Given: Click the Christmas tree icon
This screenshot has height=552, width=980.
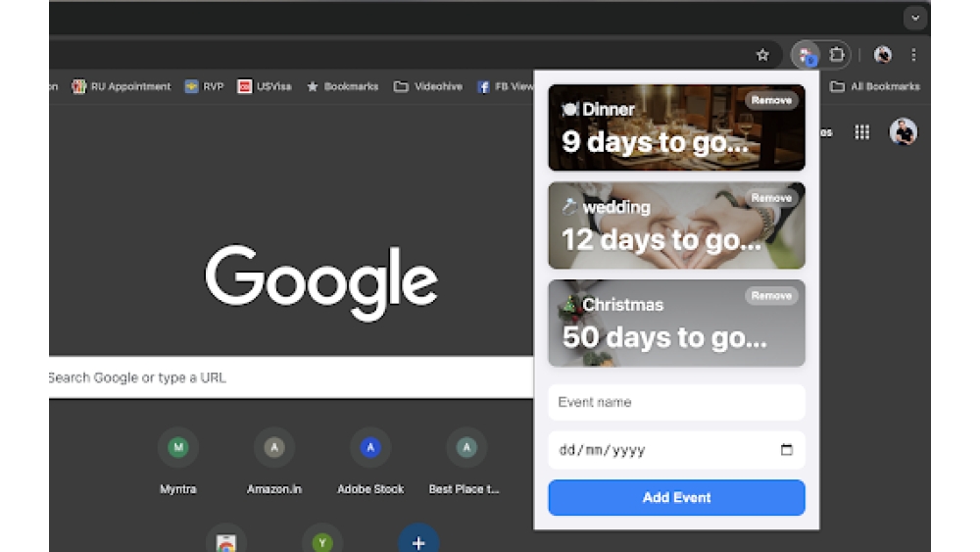Looking at the screenshot, I should pos(568,305).
